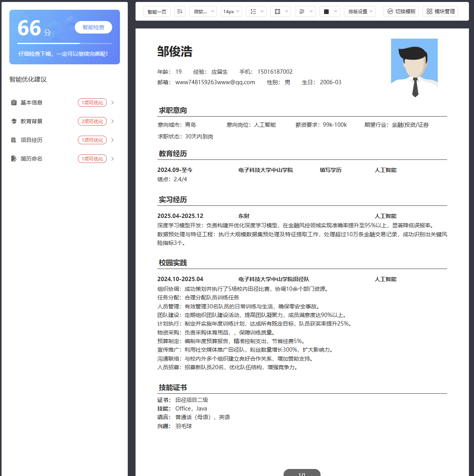Open the 排版设置 layout settings dropdown
474x476 pixels.
coord(359,11)
